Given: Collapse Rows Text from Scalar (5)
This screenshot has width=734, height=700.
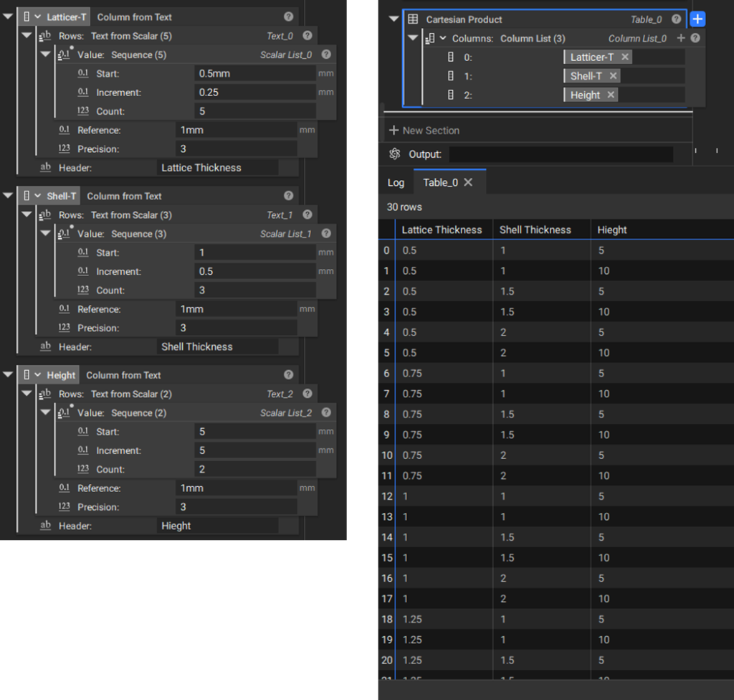Looking at the screenshot, I should pyautogui.click(x=27, y=35).
